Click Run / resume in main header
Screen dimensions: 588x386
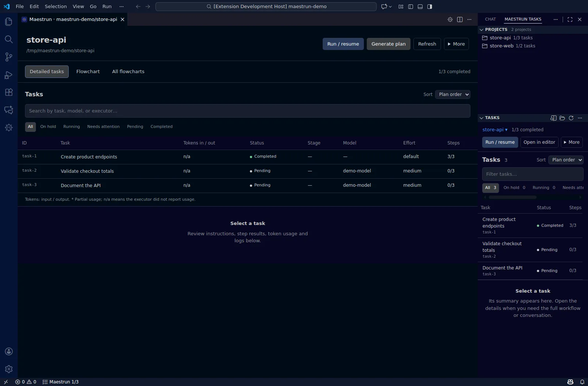(x=343, y=44)
